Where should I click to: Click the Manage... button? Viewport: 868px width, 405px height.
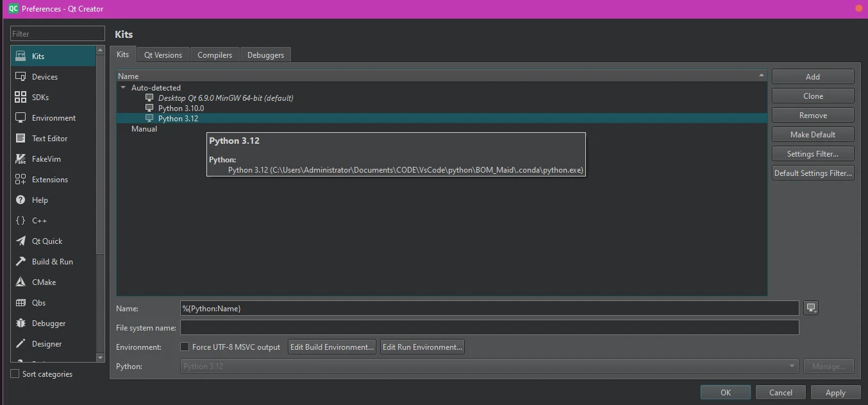coord(829,366)
